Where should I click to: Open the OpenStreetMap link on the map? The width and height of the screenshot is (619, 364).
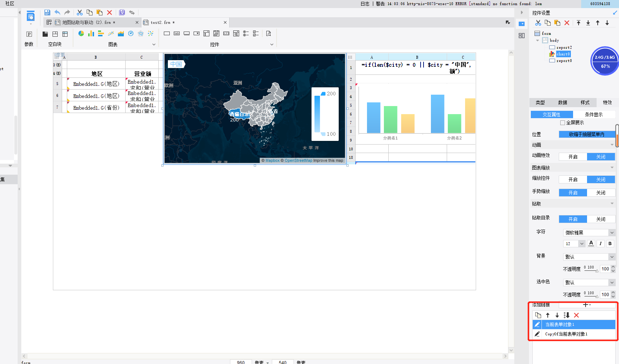[x=298, y=160]
